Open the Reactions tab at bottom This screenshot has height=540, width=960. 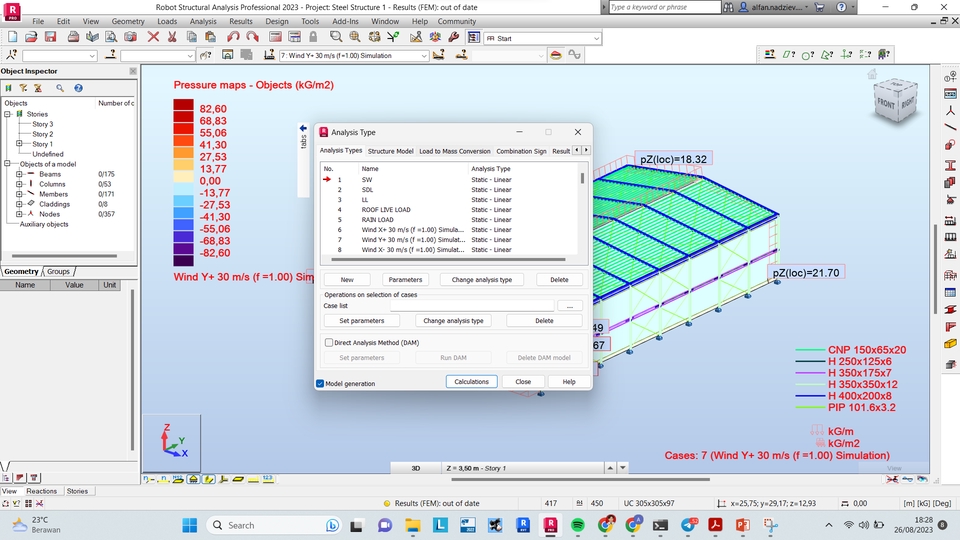coord(42,491)
